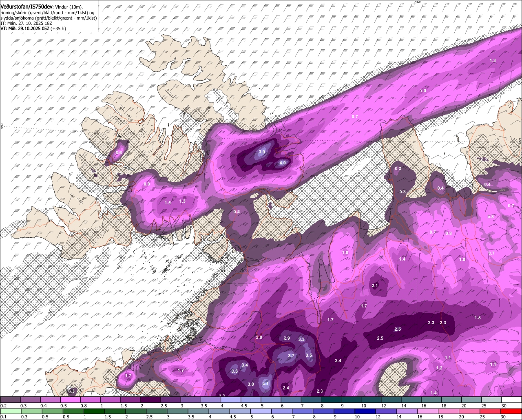Pick the top legend row swatch starting at 1

(x=111, y=400)
